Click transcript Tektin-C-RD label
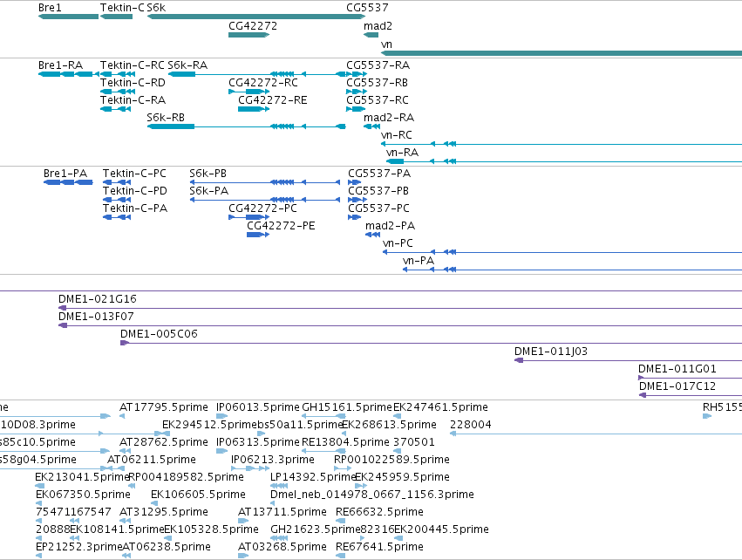Viewport: 742px width, 560px height. pyautogui.click(x=133, y=82)
